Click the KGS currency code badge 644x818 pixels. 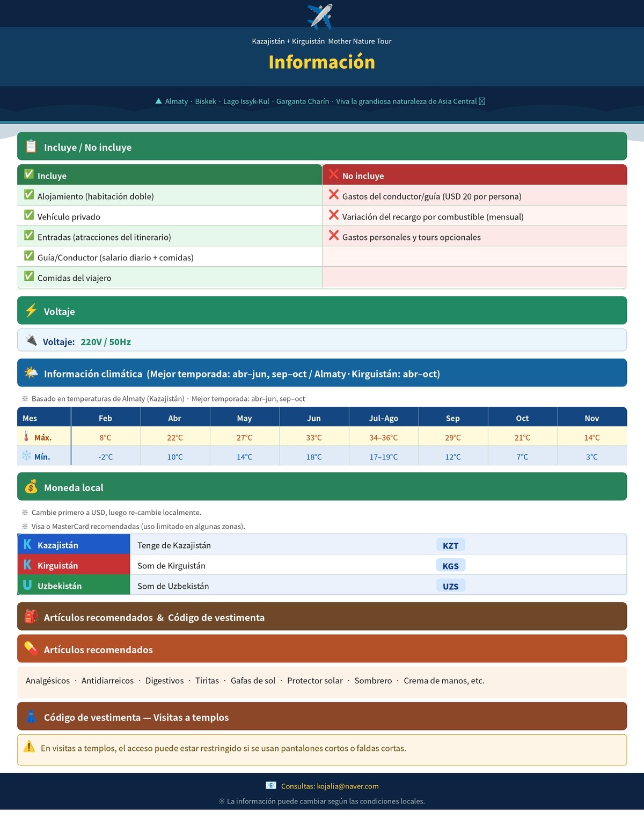[451, 566]
